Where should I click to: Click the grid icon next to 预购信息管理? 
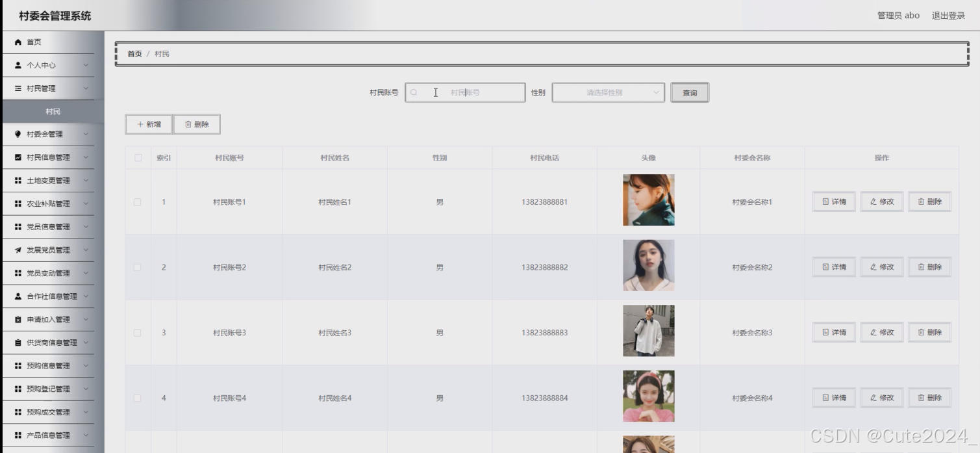[x=18, y=366]
